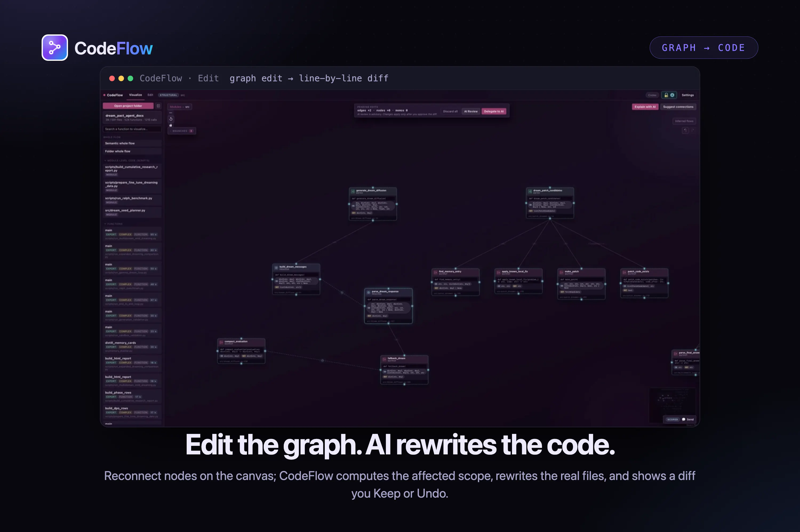Click the Codex provider pill

point(652,95)
